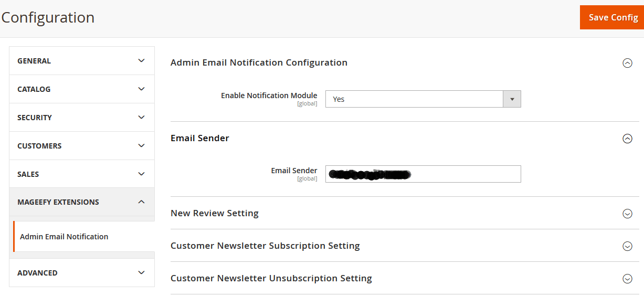Expand the General sidebar chevron

click(141, 61)
